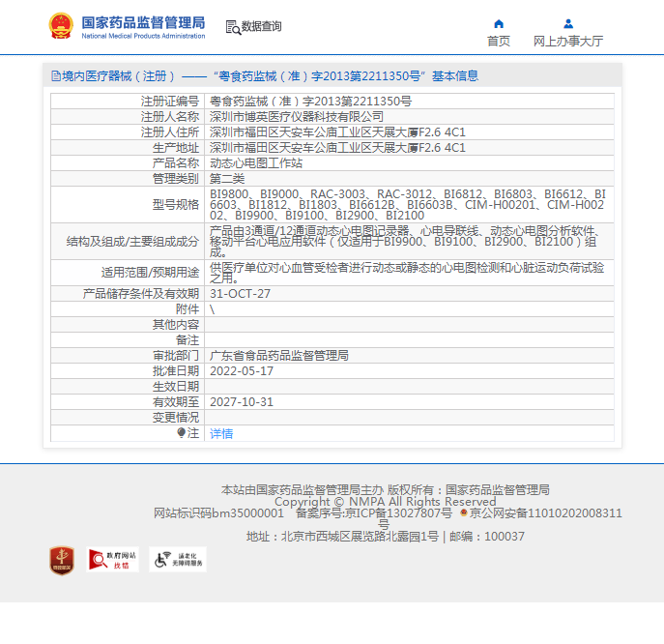Open the 政府网站找错 badge
The image size is (664, 644).
click(113, 560)
